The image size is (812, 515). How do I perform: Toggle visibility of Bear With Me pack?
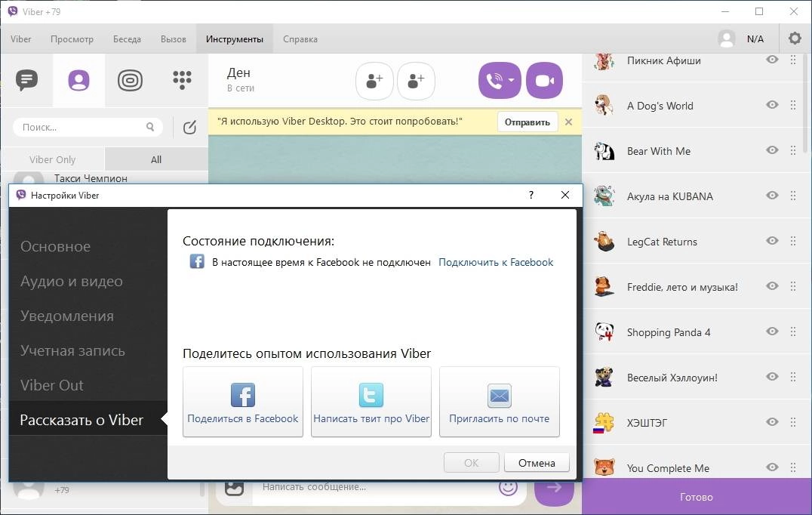pyautogui.click(x=772, y=150)
